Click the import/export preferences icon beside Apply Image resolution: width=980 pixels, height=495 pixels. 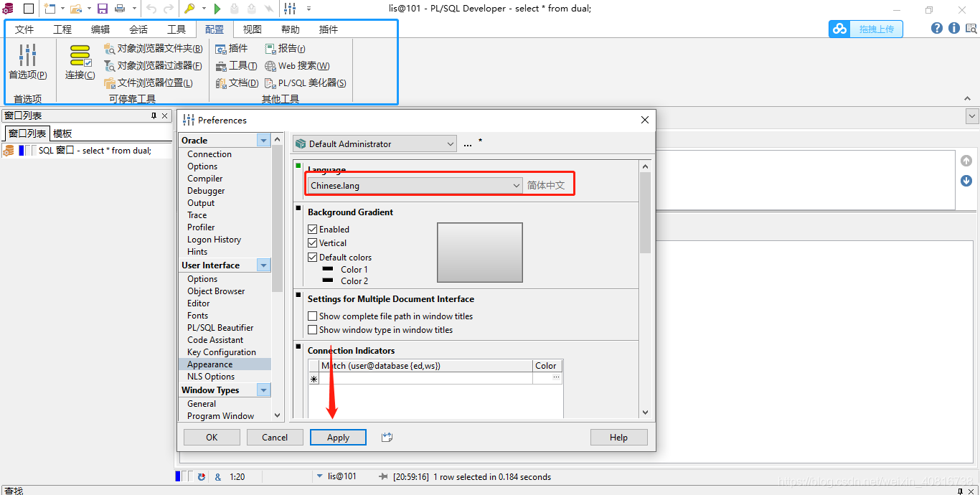tap(387, 437)
